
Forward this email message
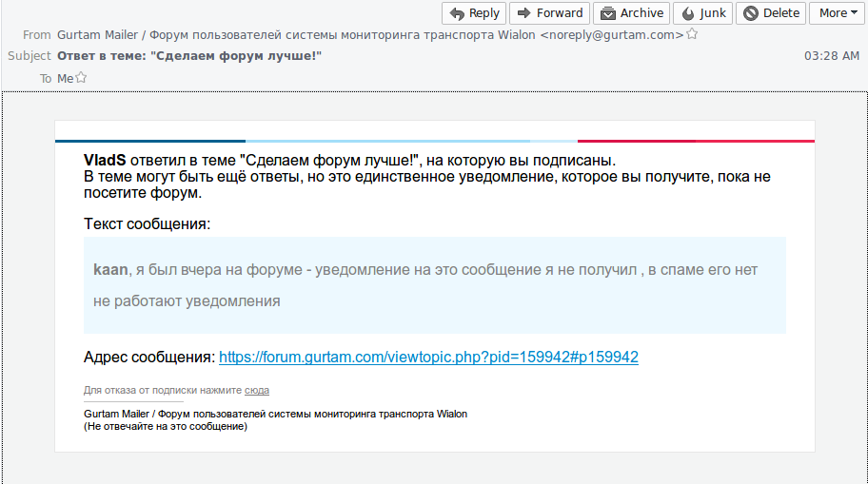tap(548, 13)
